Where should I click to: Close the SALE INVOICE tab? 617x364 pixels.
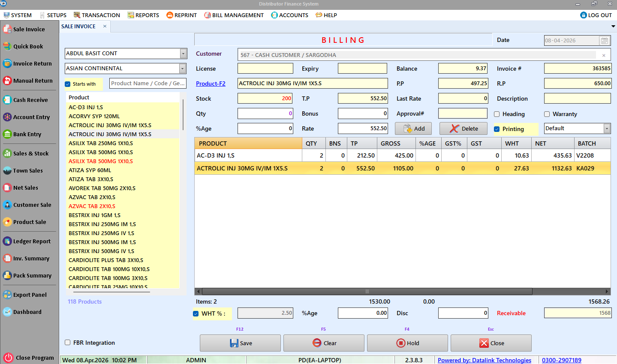tap(105, 27)
